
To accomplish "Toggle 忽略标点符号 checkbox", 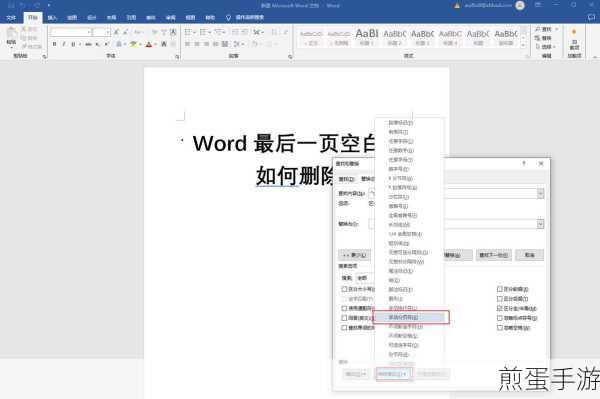I will click(x=499, y=318).
